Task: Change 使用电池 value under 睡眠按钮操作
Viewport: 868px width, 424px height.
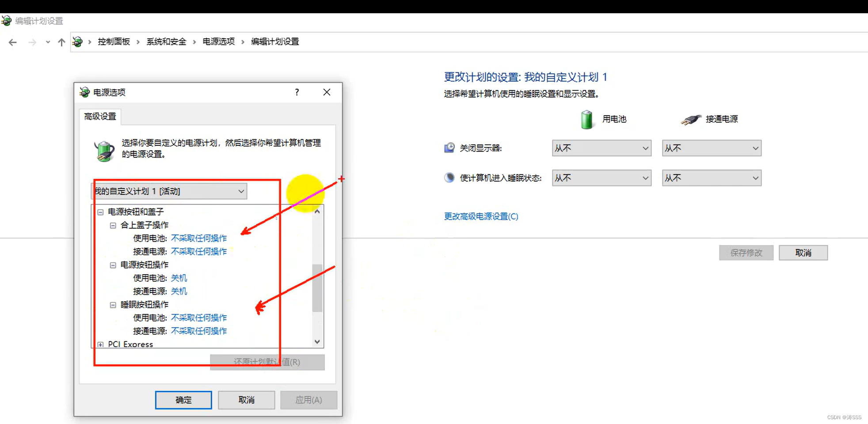Action: click(199, 318)
